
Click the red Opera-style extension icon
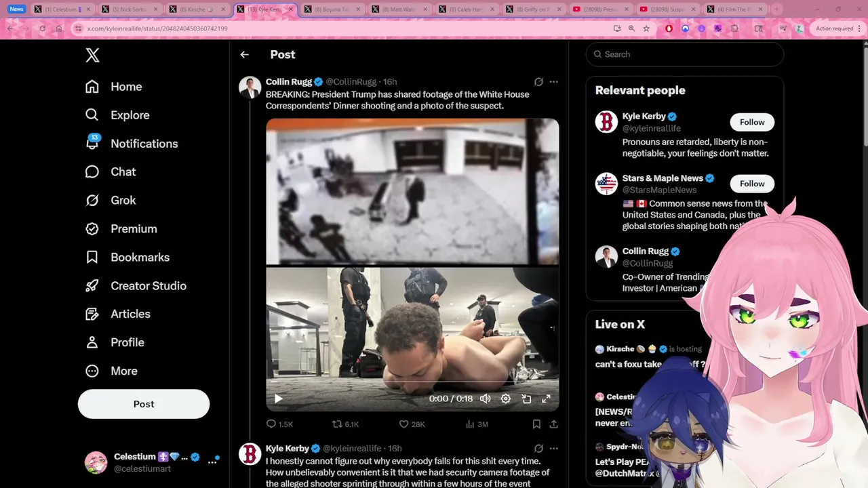pos(669,28)
